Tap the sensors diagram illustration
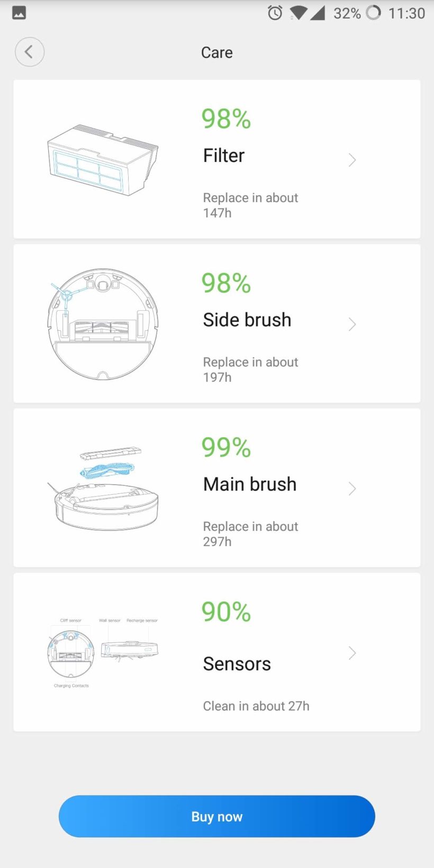434x868 pixels. (103, 653)
